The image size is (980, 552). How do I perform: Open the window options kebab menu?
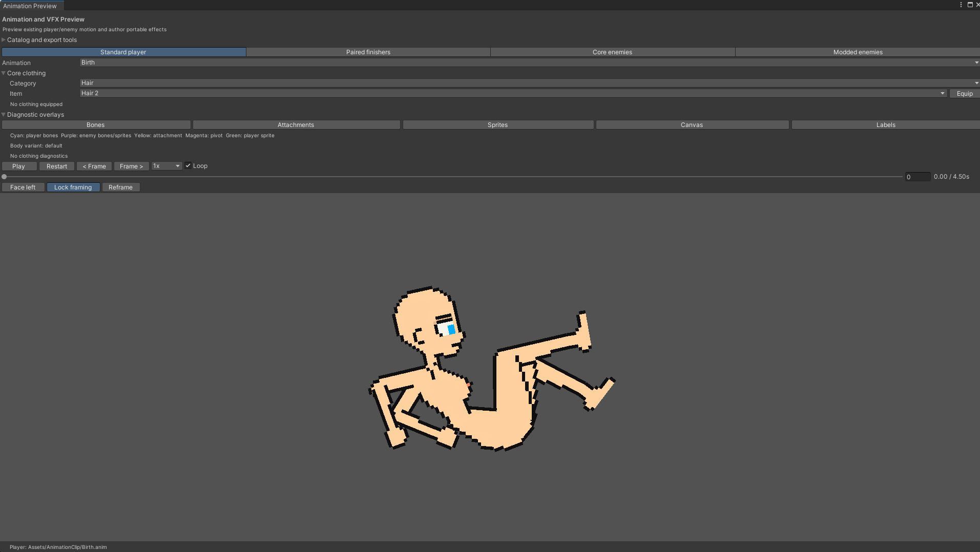[x=961, y=5]
